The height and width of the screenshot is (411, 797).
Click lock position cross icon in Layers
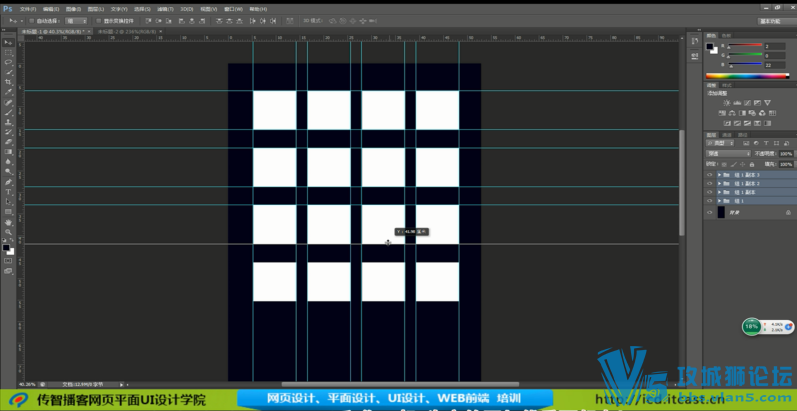(743, 164)
